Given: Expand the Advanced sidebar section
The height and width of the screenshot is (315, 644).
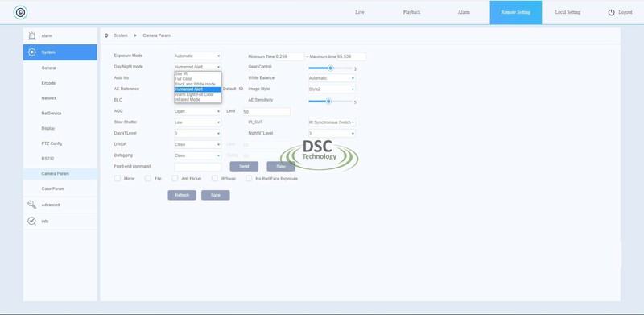Looking at the screenshot, I should click(60, 205).
